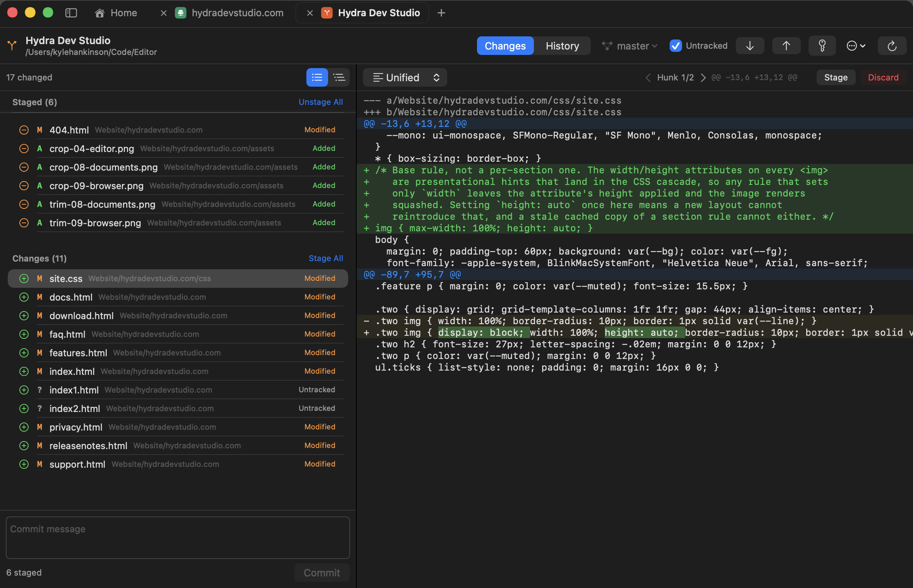Switch to the History tab
Viewport: 913px width, 588px height.
(562, 46)
